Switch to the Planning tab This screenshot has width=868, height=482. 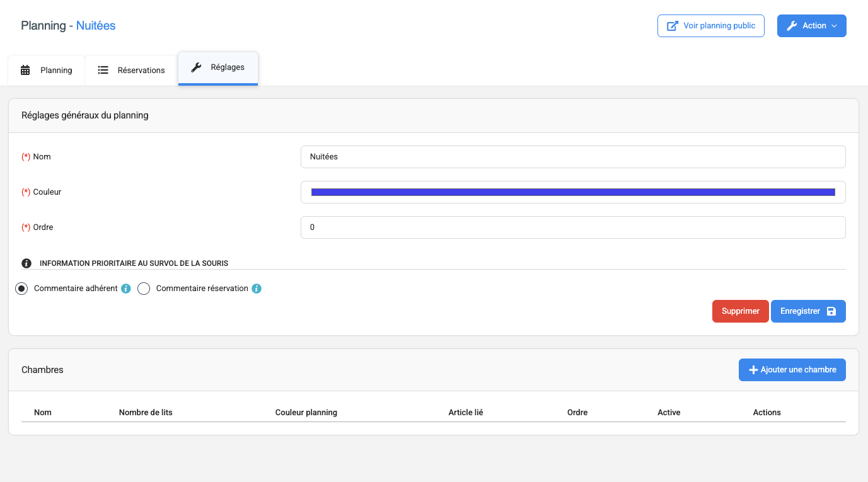click(x=47, y=70)
